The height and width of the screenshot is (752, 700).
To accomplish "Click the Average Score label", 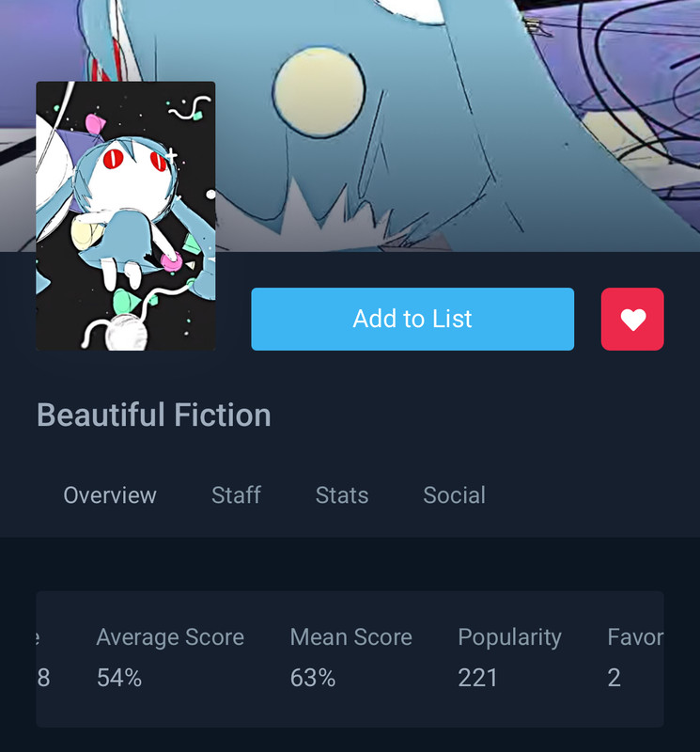I will [170, 637].
